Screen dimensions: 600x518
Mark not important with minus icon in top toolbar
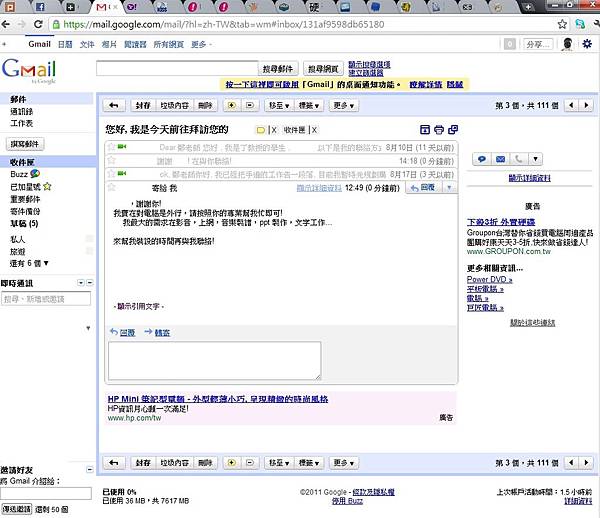pos(250,105)
